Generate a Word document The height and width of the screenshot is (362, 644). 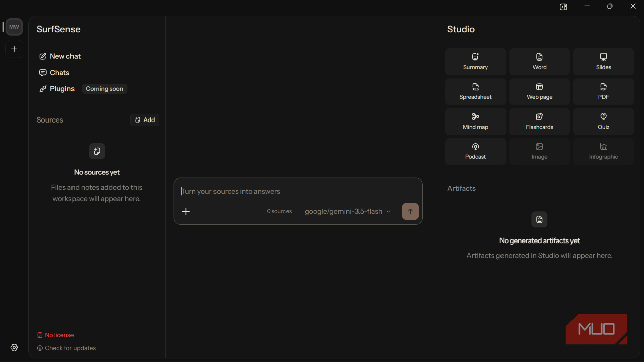[x=539, y=62]
